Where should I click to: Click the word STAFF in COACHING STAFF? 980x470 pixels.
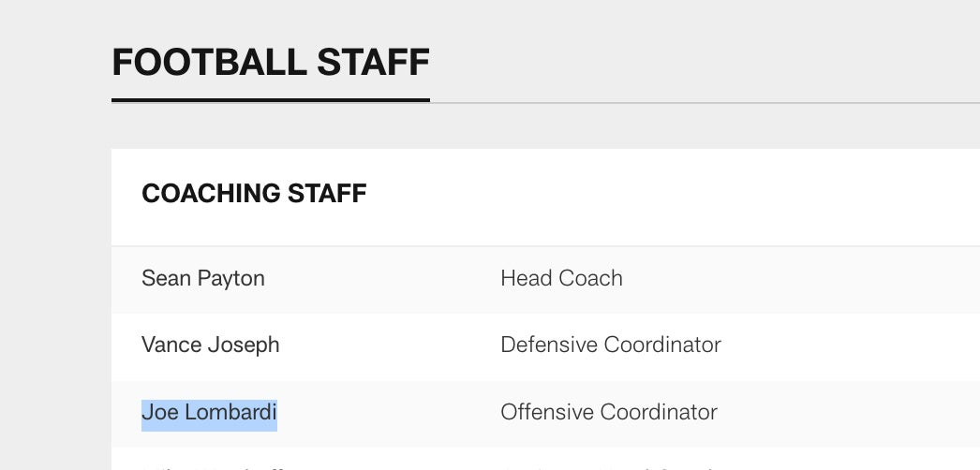327,194
